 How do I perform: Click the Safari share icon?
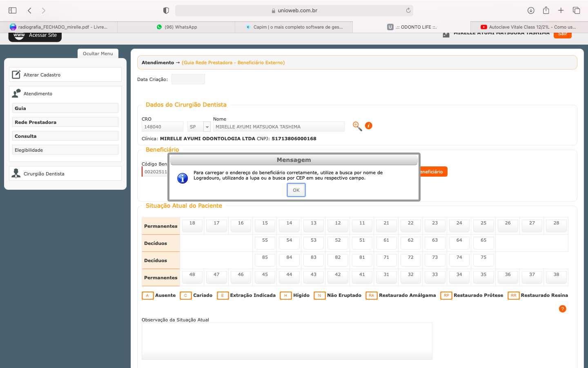[546, 10]
